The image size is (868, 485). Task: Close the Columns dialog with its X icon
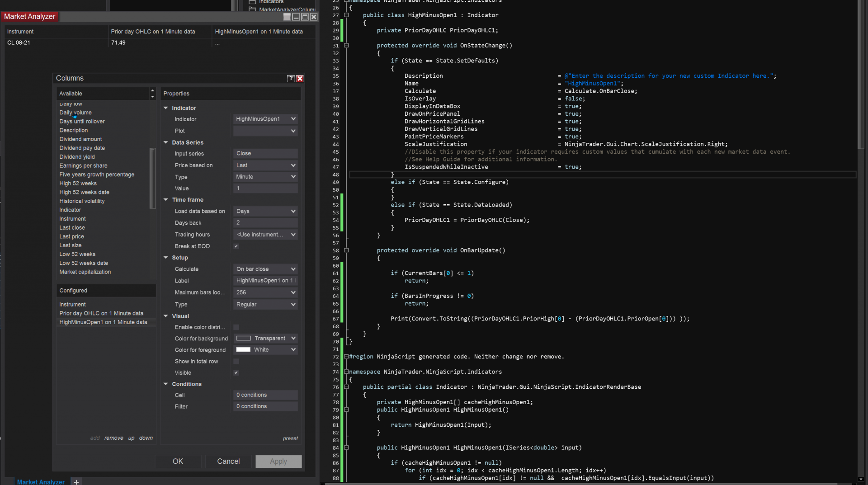point(299,78)
